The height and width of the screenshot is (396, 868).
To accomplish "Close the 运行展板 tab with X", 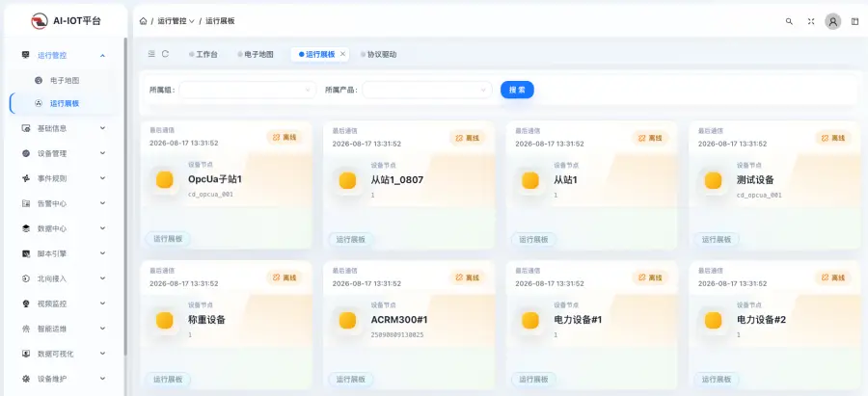I will [342, 54].
